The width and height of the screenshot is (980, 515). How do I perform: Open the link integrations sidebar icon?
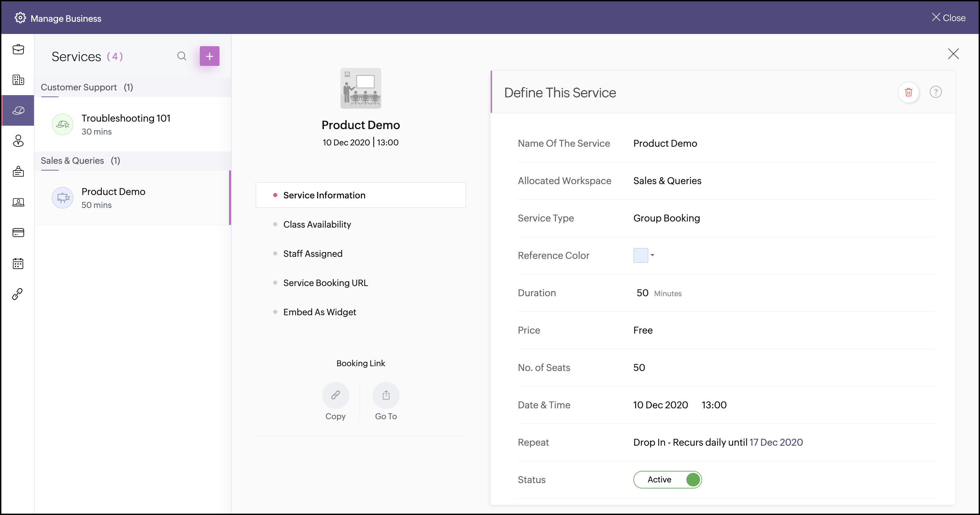pyautogui.click(x=18, y=294)
